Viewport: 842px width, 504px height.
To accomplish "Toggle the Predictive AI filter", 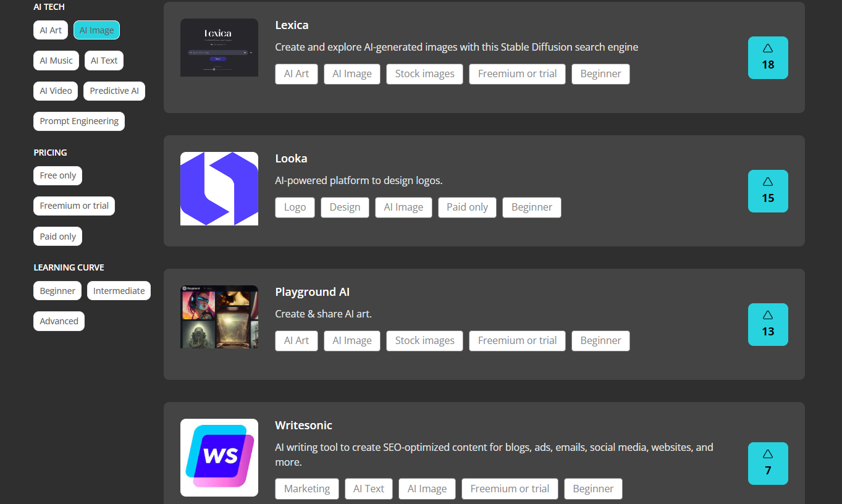I will pos(114,91).
